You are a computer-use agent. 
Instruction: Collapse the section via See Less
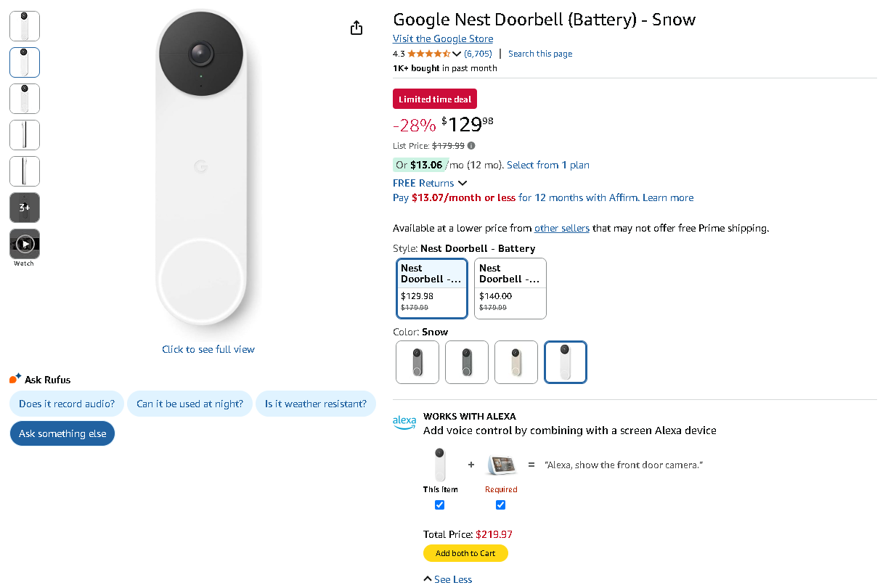pyautogui.click(x=447, y=579)
